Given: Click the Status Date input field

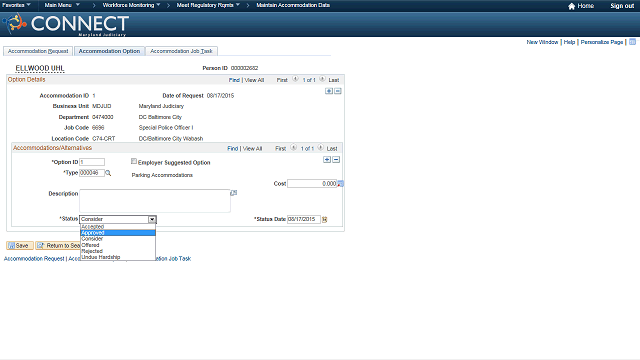Looking at the screenshot, I should click(304, 220).
